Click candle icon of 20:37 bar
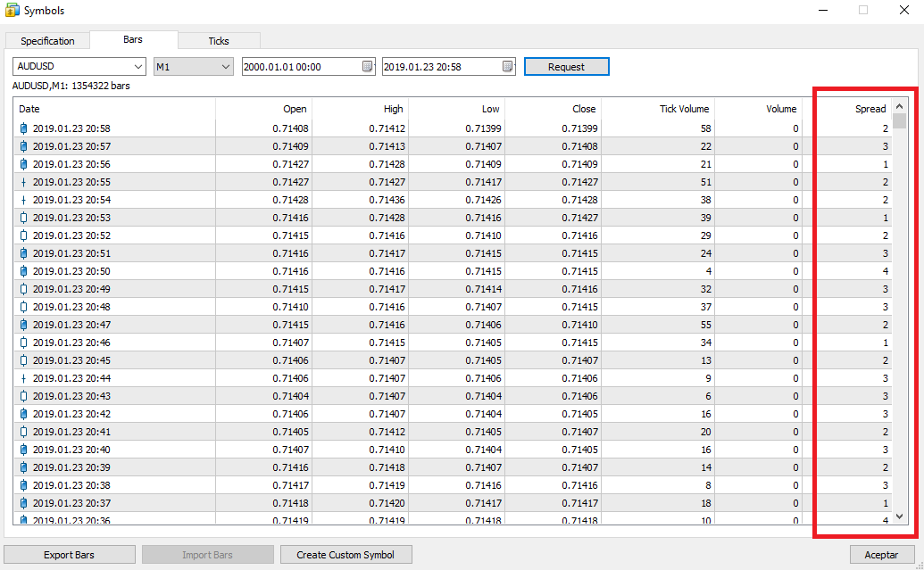924x570 pixels. tap(23, 503)
